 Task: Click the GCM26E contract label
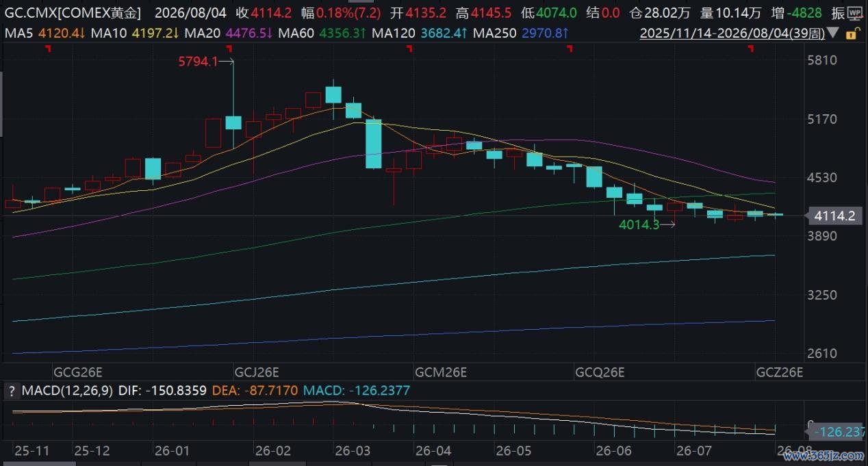442,373
